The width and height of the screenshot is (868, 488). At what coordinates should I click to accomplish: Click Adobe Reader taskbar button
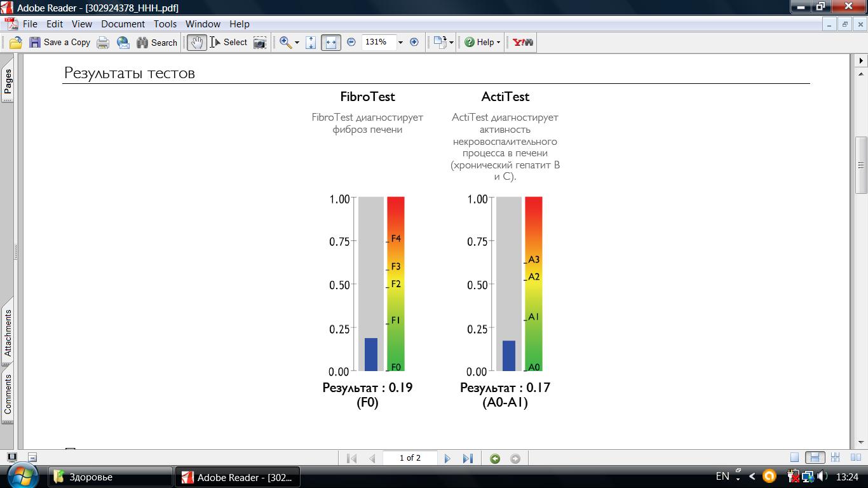(237, 477)
